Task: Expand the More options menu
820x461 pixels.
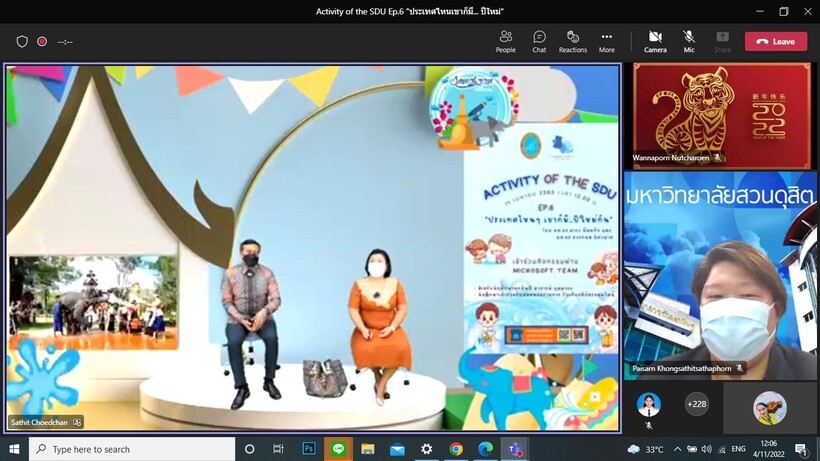Action: [x=606, y=41]
